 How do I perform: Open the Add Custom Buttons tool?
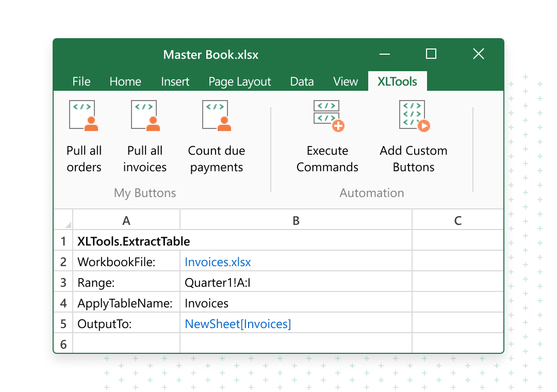click(x=414, y=116)
